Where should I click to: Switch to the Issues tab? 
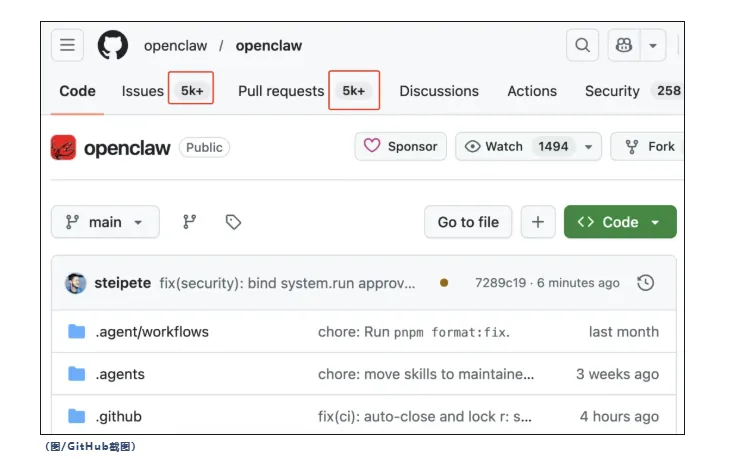143,91
